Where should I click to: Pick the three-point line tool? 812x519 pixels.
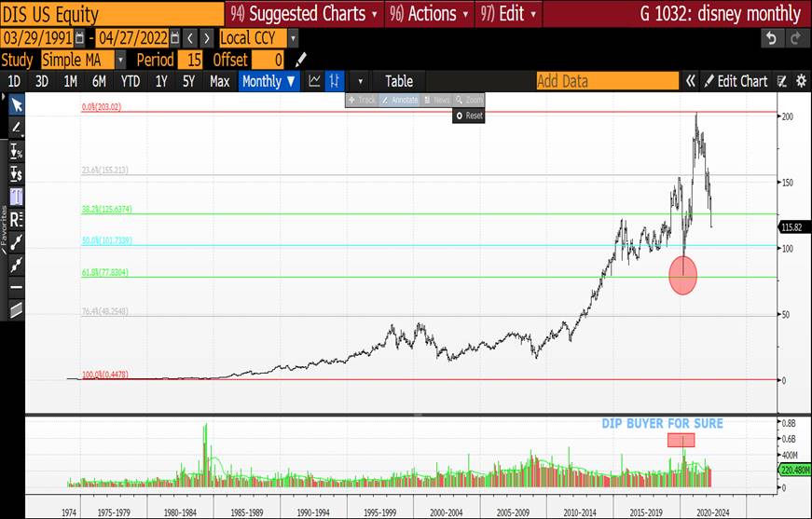pyautogui.click(x=17, y=265)
